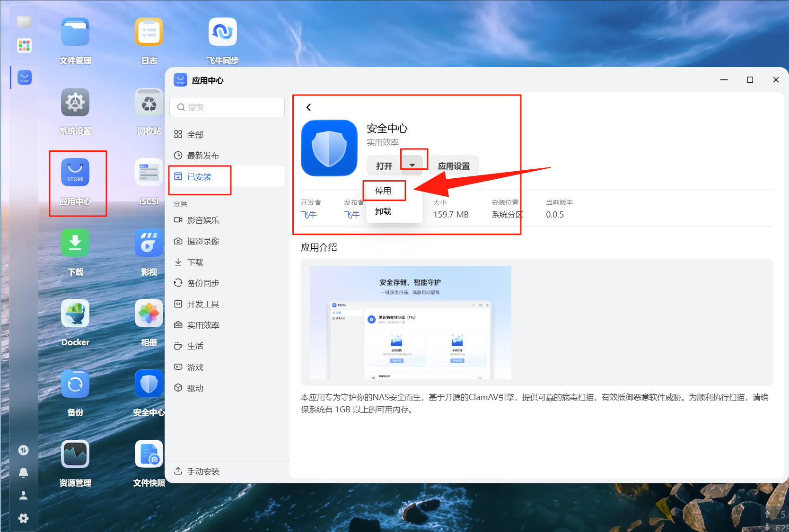Open 应用设置 for 安全中心
The width and height of the screenshot is (789, 532).
click(x=454, y=166)
